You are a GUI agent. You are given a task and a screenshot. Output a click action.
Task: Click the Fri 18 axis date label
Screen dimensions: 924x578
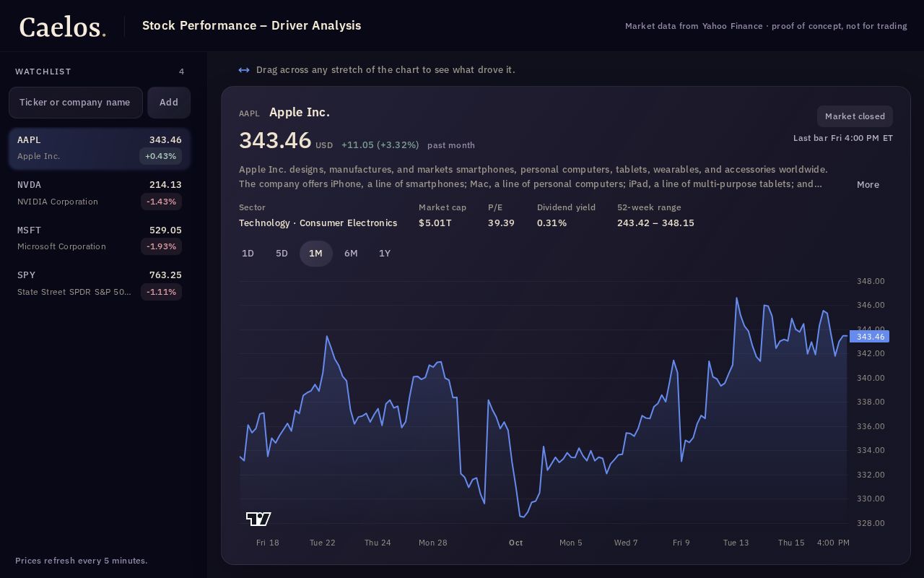pyautogui.click(x=268, y=543)
